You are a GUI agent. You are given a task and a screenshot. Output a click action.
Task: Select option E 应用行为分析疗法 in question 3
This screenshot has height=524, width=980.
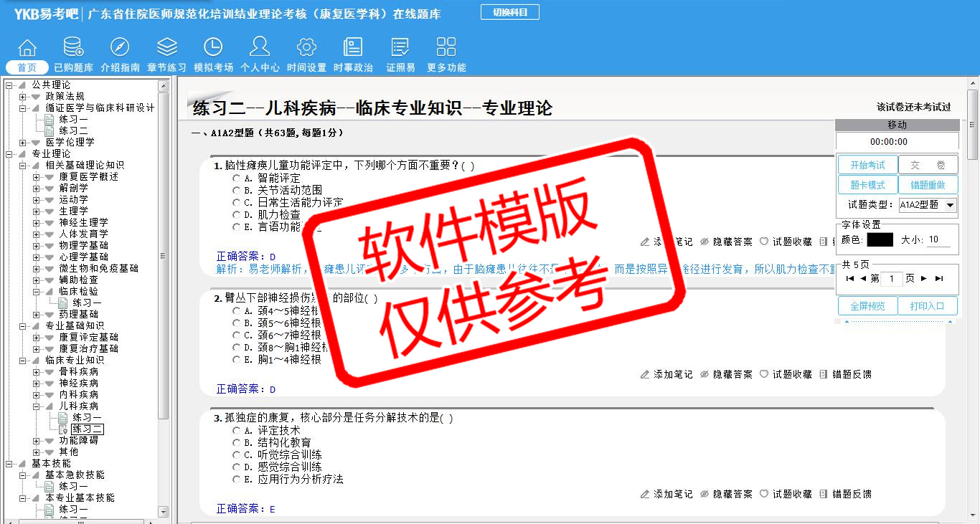(236, 480)
